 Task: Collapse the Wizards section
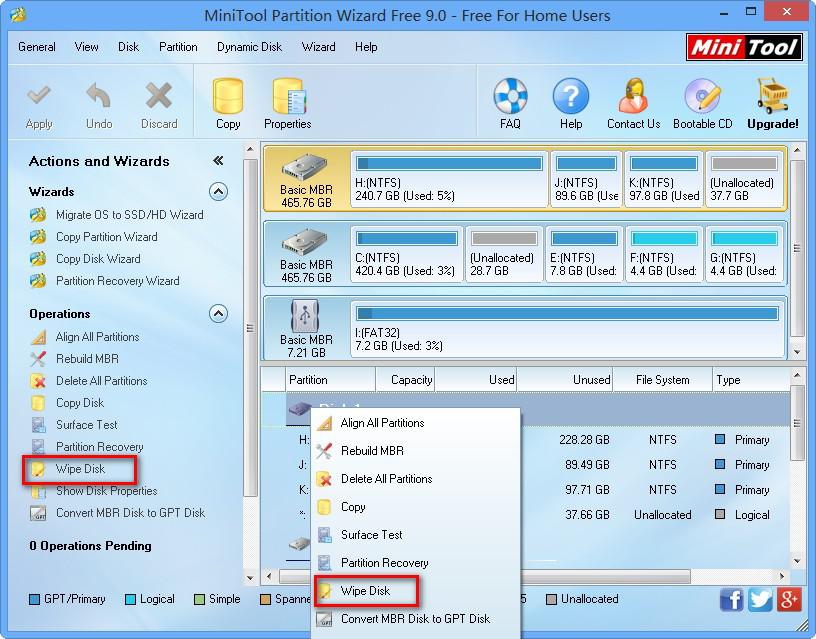pyautogui.click(x=219, y=192)
